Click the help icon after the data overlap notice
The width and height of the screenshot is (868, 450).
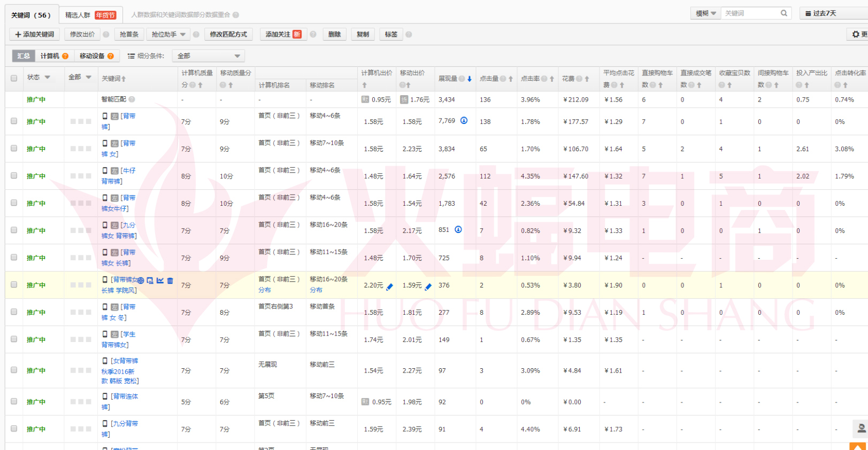click(x=236, y=15)
